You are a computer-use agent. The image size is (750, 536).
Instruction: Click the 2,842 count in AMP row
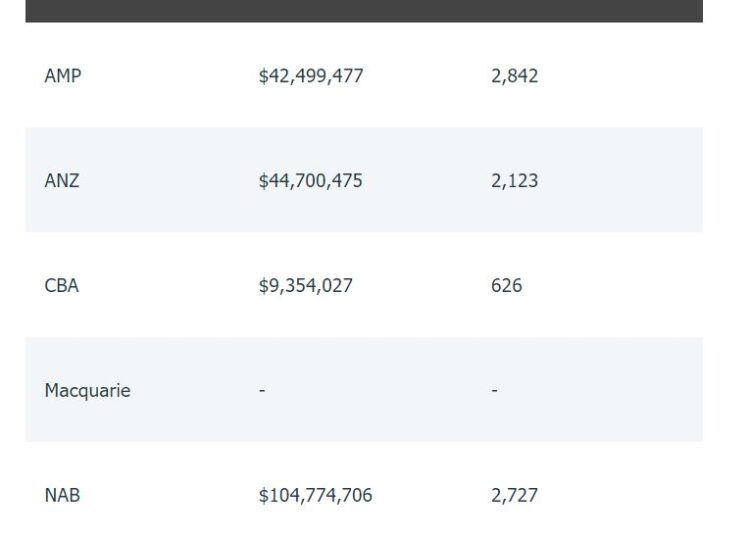pyautogui.click(x=514, y=76)
